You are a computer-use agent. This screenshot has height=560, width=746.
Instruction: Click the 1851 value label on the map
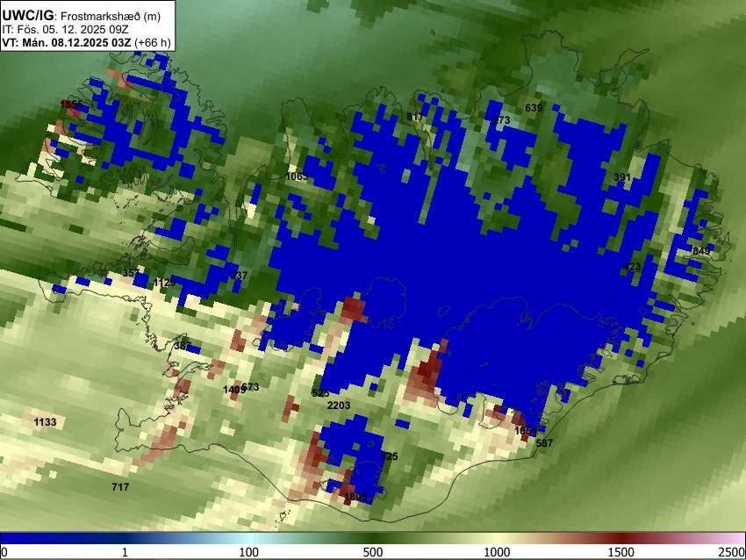point(526,431)
